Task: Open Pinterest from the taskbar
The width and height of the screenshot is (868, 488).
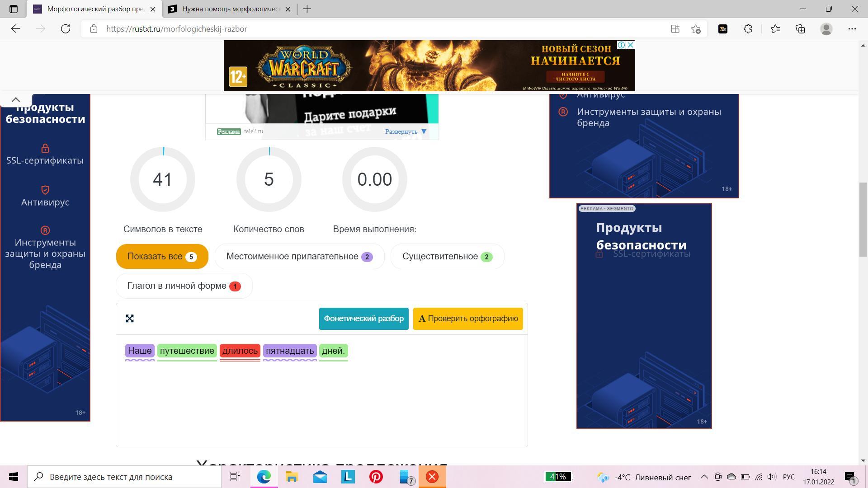Action: pos(376,477)
